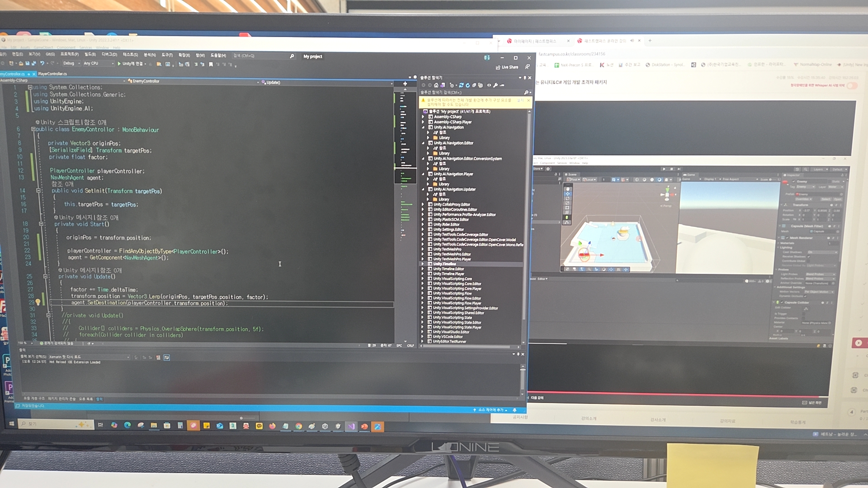Click the refresh icon in Solution Explorer toolbar
Image resolution: width=868 pixels, height=488 pixels.
click(467, 85)
